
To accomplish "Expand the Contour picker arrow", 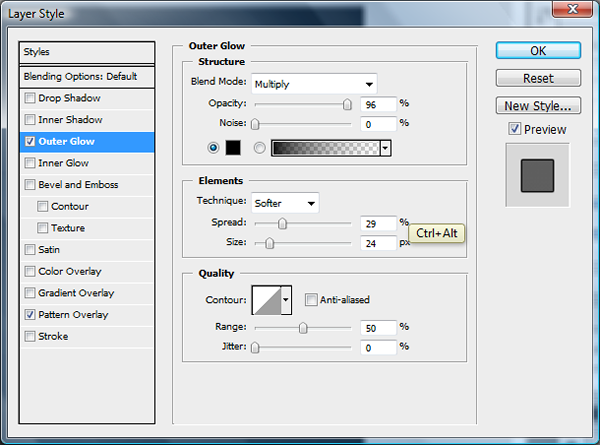I will pyautogui.click(x=286, y=299).
